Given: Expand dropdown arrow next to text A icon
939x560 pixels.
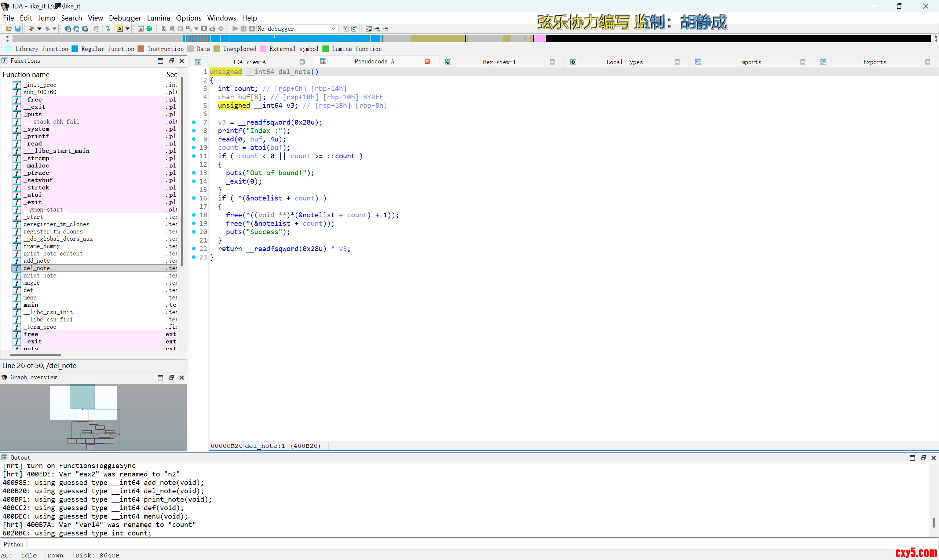Looking at the screenshot, I should pos(128,29).
